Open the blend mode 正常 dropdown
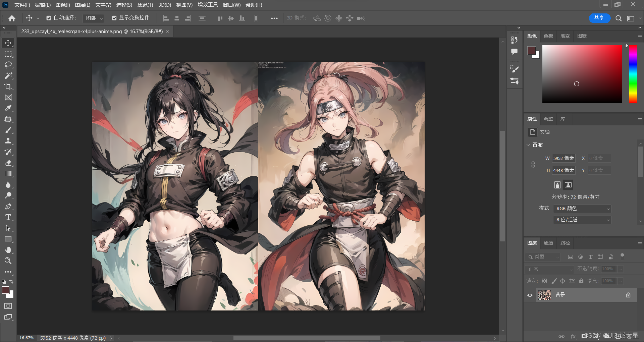This screenshot has width=644, height=342. (x=549, y=269)
